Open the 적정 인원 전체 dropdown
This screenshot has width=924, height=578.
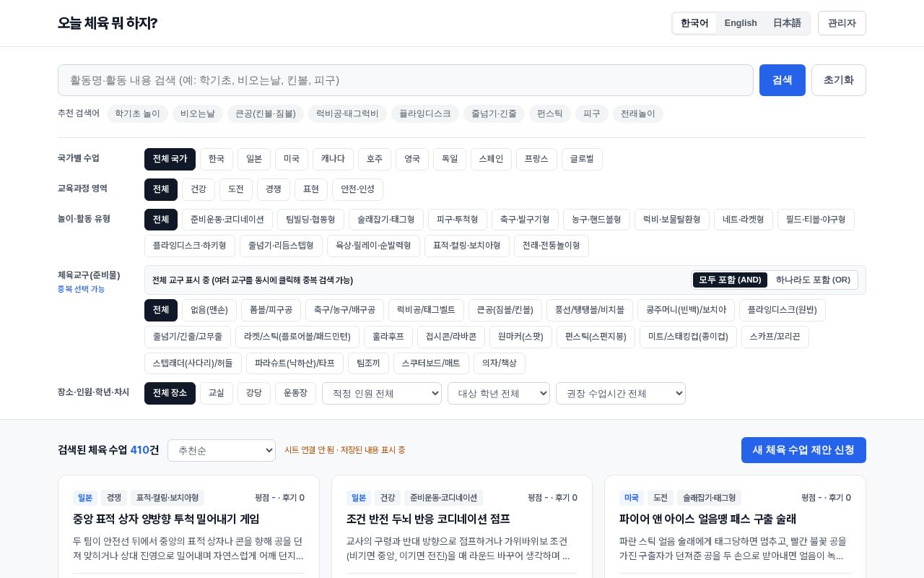[382, 393]
